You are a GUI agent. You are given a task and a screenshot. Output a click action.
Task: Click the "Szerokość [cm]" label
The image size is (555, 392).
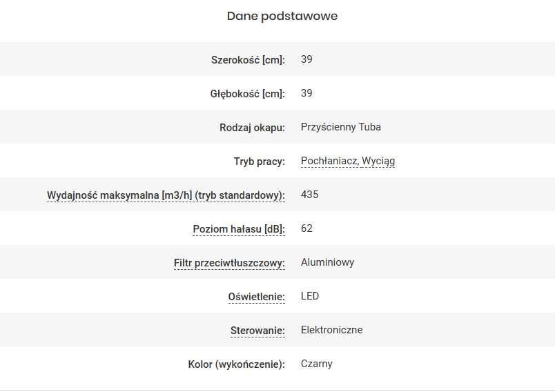[248, 60]
